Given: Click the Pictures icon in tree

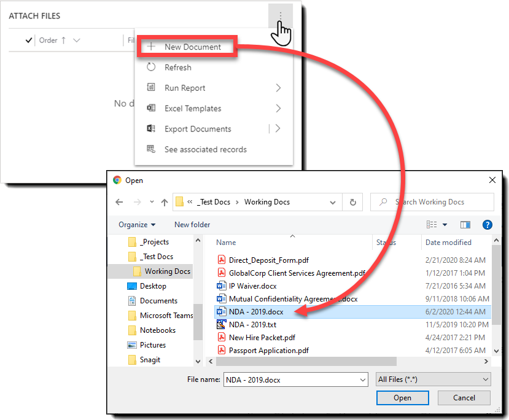Looking at the screenshot, I should tap(132, 345).
